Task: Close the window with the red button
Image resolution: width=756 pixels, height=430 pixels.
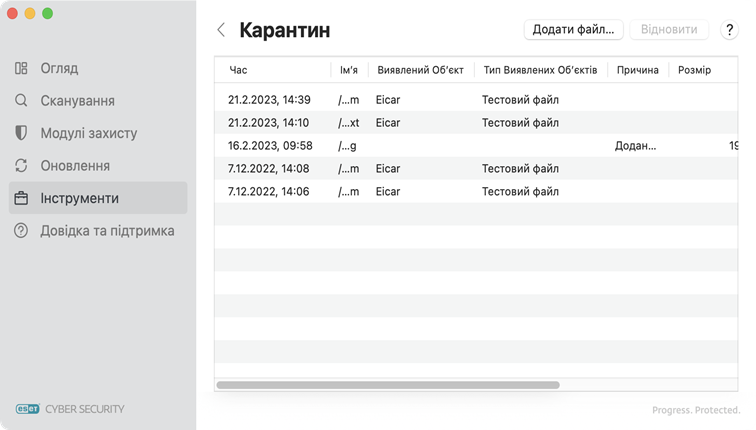Action: 13,13
